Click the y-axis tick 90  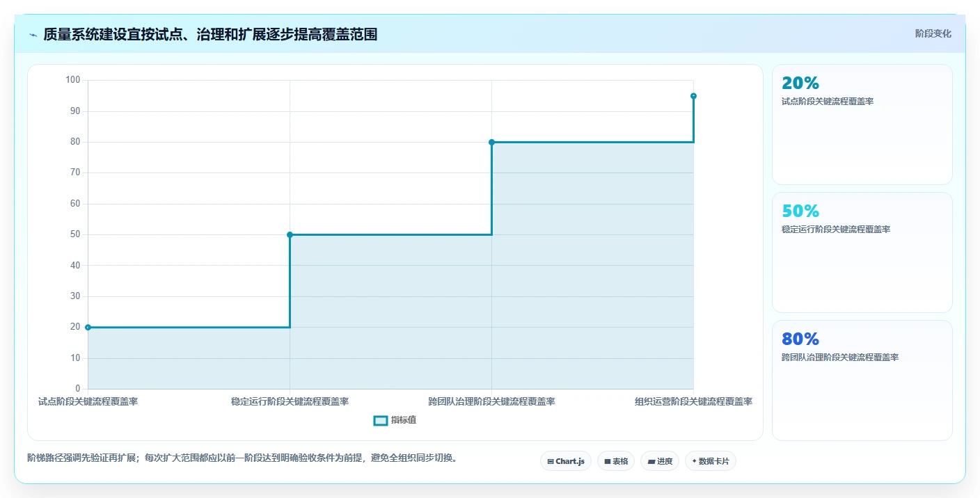(76, 111)
